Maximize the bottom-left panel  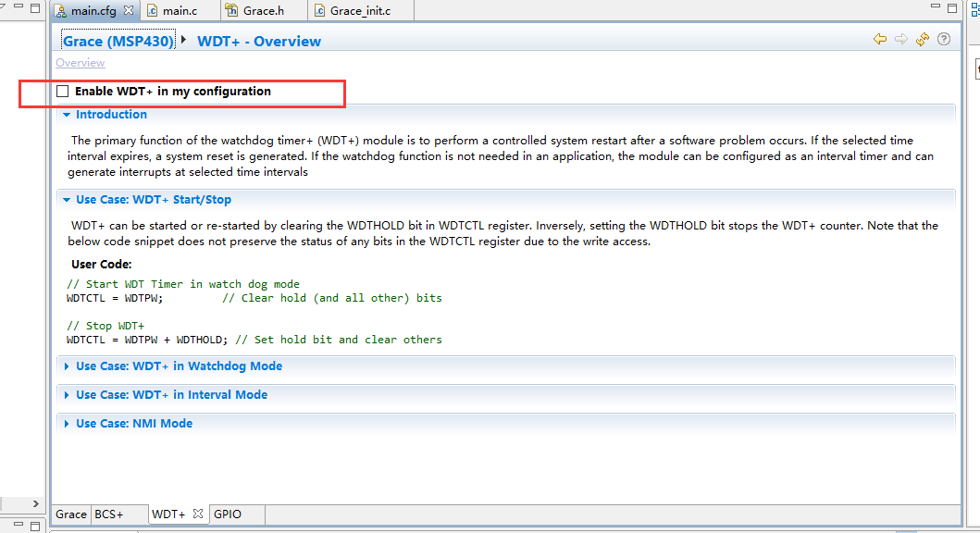coord(35,527)
